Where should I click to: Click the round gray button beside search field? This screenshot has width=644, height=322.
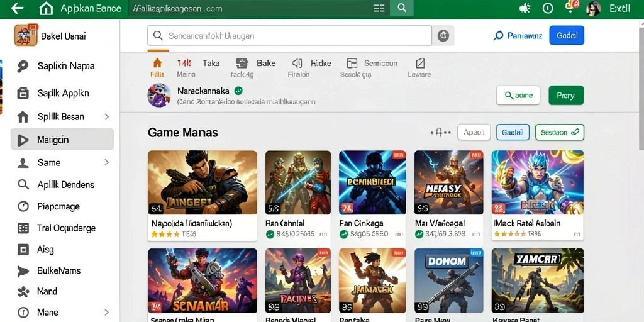tap(443, 36)
